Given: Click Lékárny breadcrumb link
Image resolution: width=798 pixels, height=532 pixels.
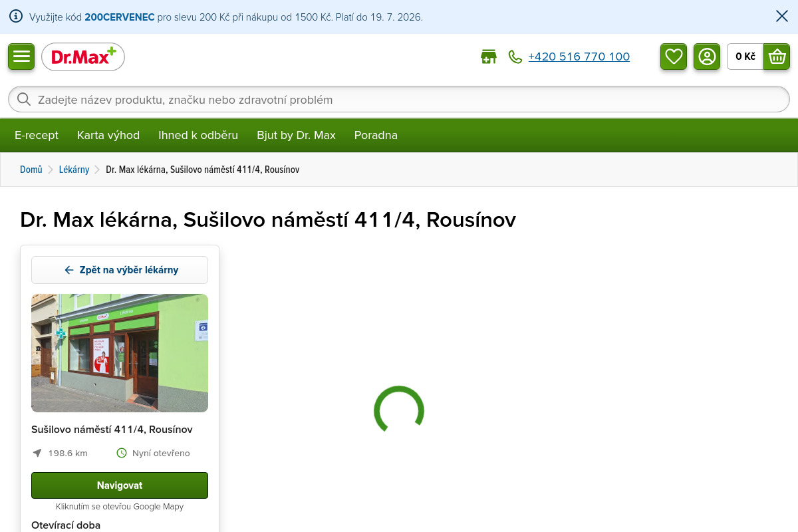Looking at the screenshot, I should pyautogui.click(x=74, y=170).
